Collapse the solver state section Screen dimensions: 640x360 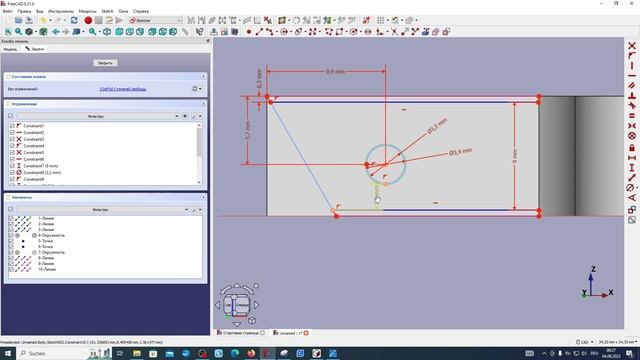tap(203, 76)
